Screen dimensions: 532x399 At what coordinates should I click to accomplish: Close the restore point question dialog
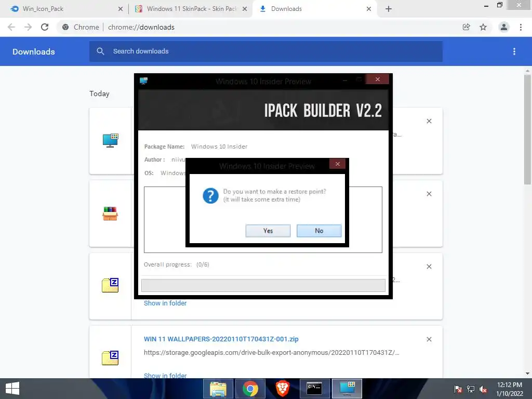(x=337, y=164)
